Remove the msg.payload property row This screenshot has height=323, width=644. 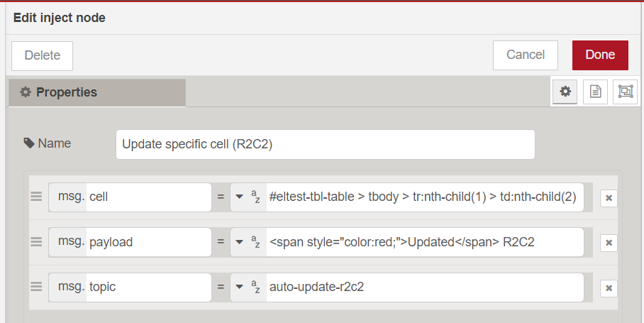pos(609,243)
